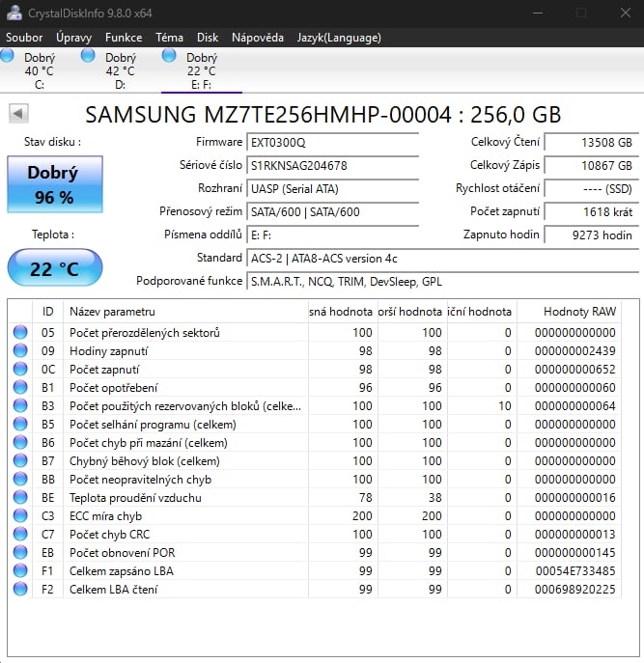This screenshot has width=644, height=663.
Task: Click status orb of attribute EB
Action: (20, 552)
